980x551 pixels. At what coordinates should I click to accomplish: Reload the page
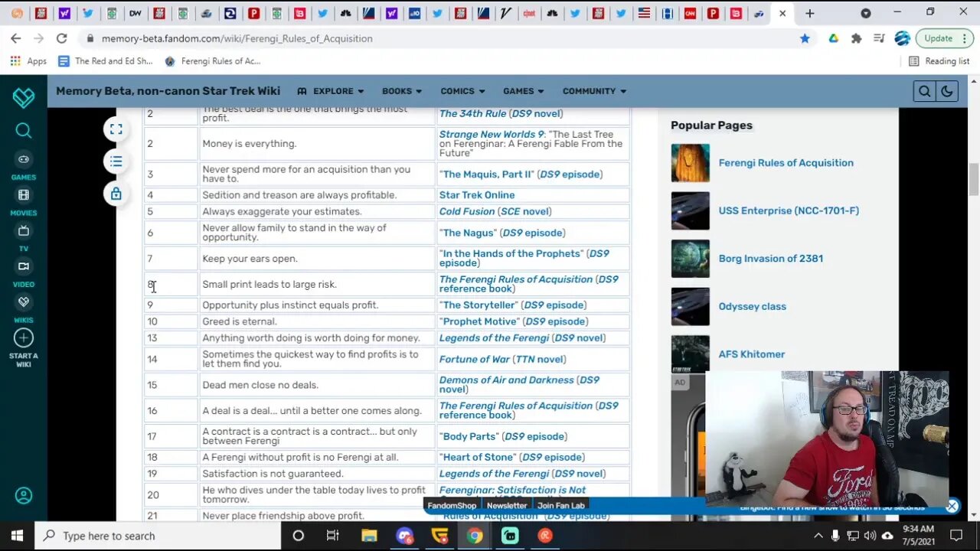62,38
